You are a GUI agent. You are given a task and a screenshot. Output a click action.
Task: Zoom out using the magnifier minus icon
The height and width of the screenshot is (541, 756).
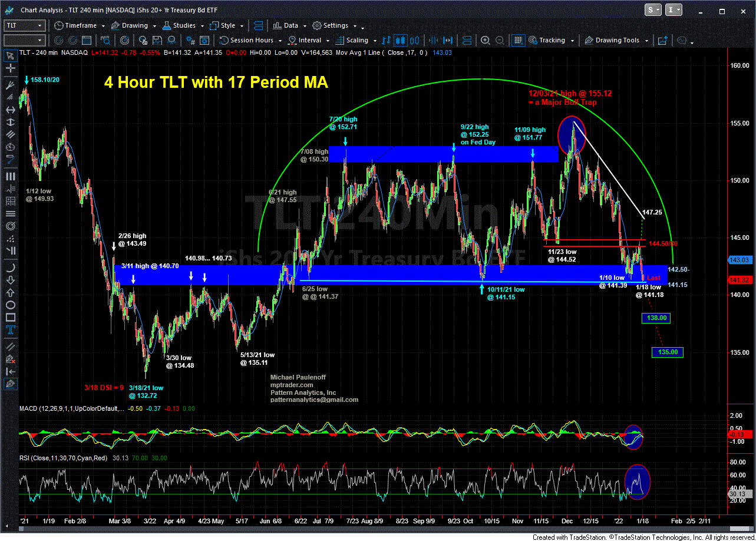pos(500,40)
